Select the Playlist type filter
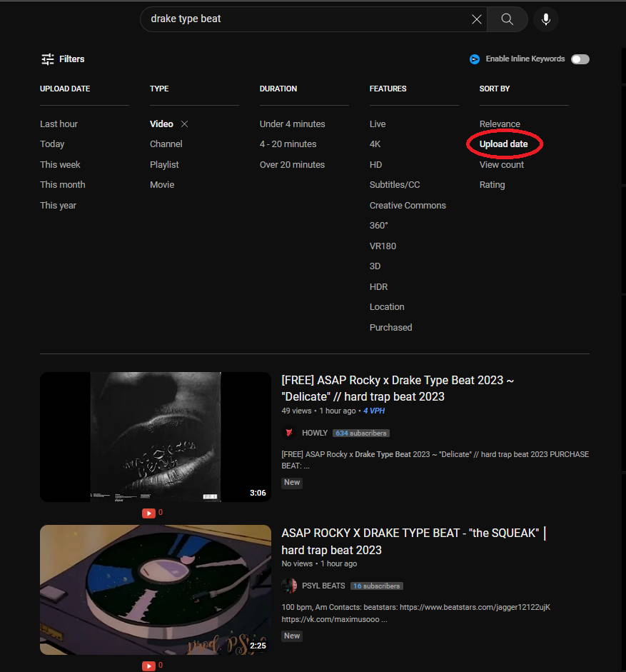This screenshot has width=626, height=672. tap(164, 164)
